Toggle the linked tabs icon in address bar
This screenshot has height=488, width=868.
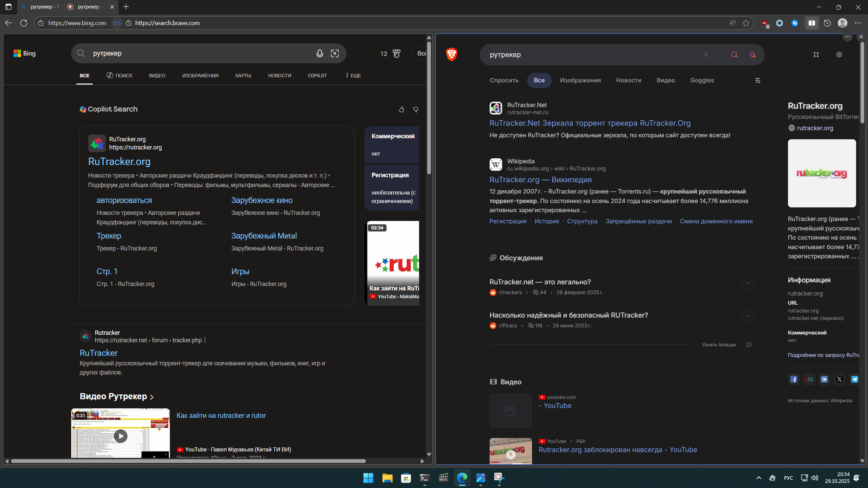(117, 23)
